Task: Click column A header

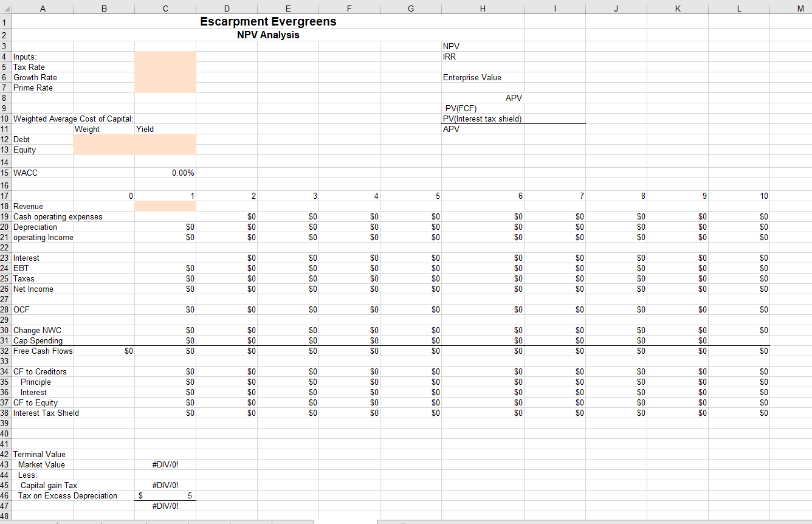Action: pyautogui.click(x=43, y=9)
